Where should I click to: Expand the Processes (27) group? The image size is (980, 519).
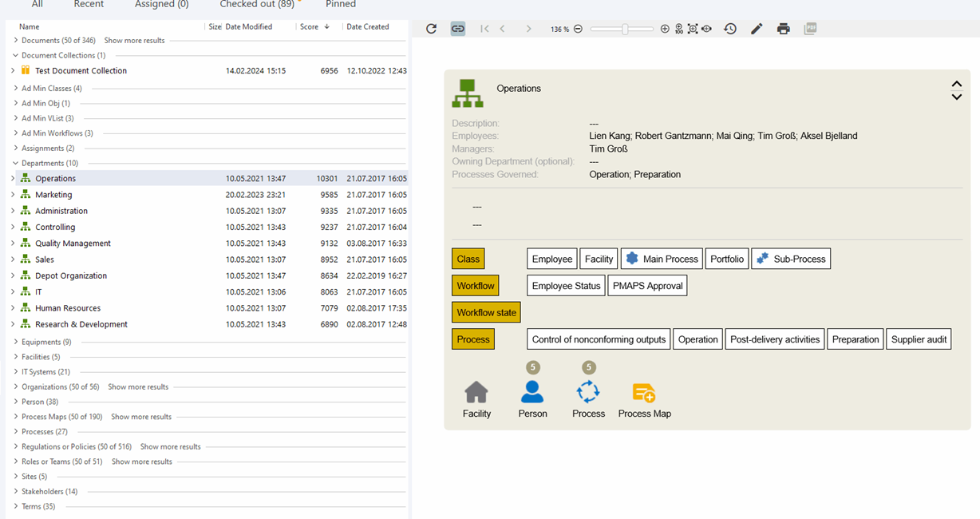click(x=16, y=432)
